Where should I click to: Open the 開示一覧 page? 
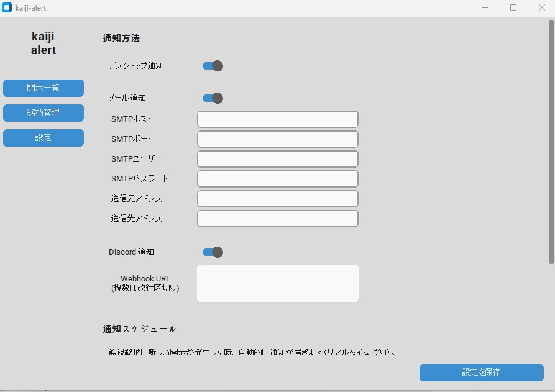click(44, 88)
